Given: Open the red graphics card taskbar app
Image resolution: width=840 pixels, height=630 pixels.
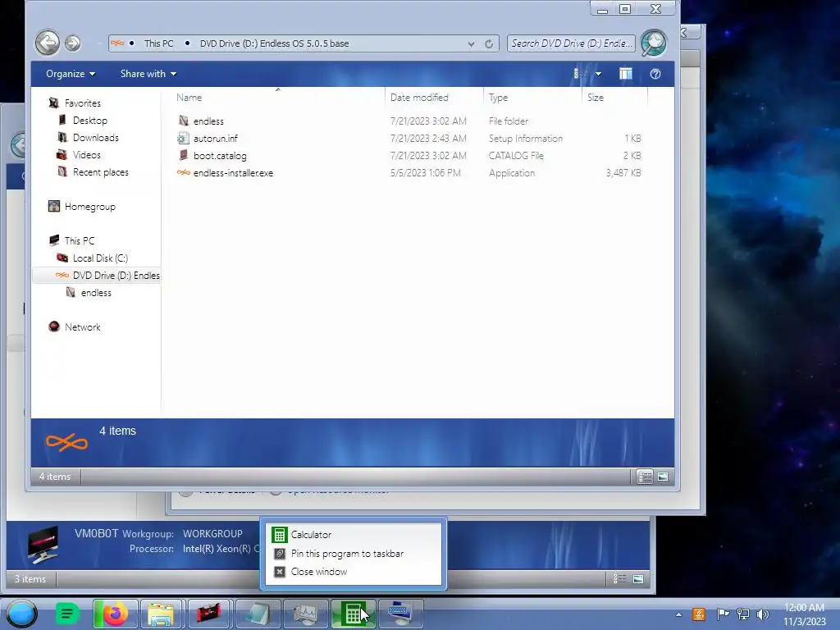Looking at the screenshot, I should point(209,614).
